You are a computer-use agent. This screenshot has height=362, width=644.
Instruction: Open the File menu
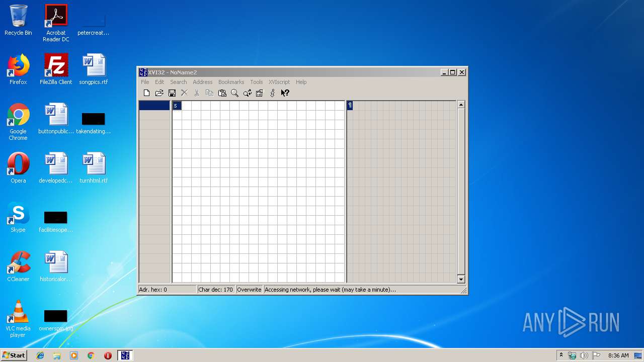tap(145, 82)
